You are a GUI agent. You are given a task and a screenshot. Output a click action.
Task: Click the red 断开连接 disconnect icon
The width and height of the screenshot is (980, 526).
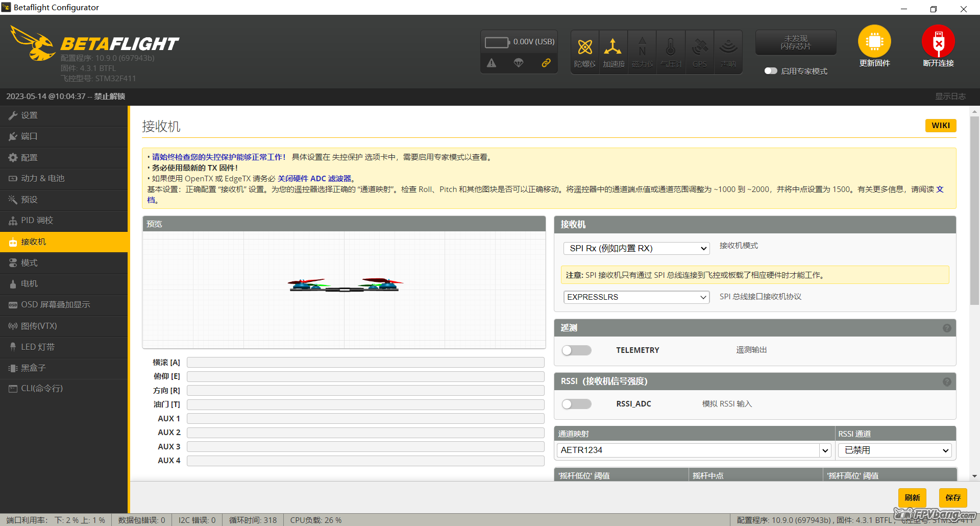point(938,41)
